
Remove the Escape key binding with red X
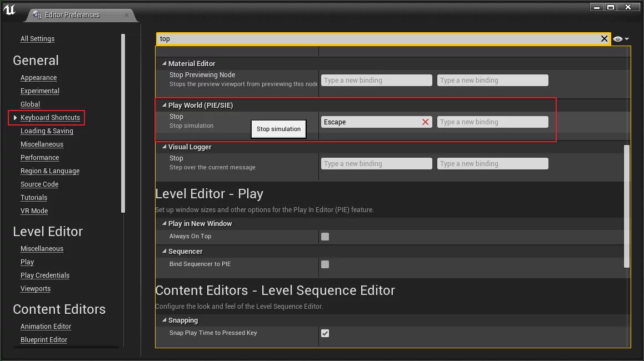pos(425,122)
